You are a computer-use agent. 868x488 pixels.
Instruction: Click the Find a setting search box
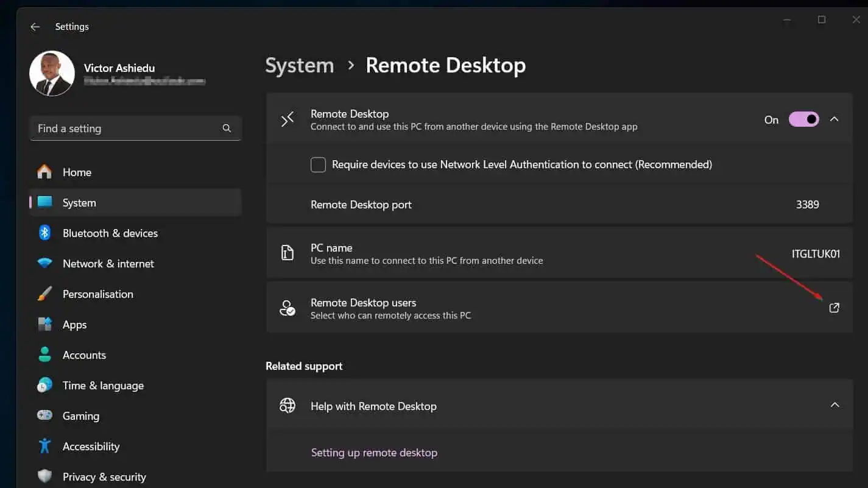[x=135, y=129]
